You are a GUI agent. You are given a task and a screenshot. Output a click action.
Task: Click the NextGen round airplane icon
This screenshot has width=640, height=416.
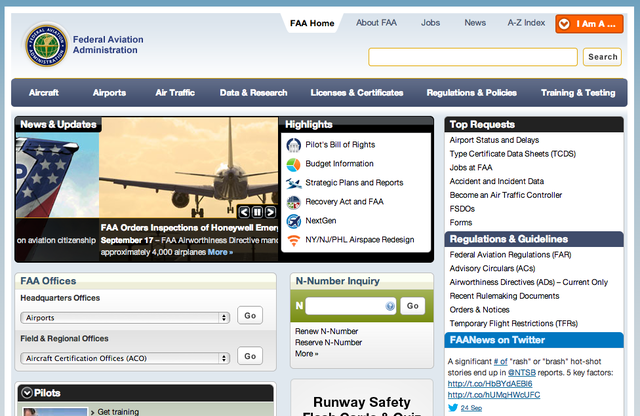point(293,221)
